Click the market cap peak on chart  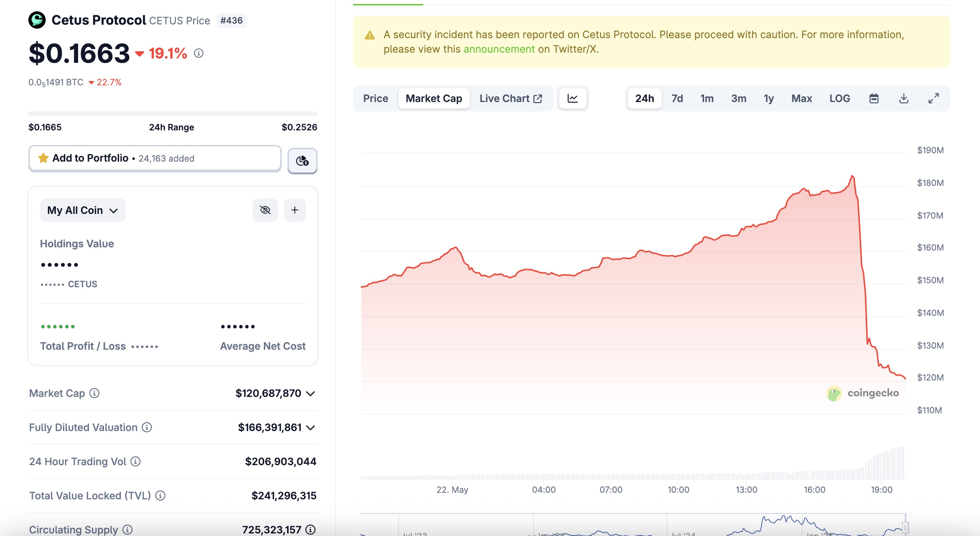pos(852,176)
